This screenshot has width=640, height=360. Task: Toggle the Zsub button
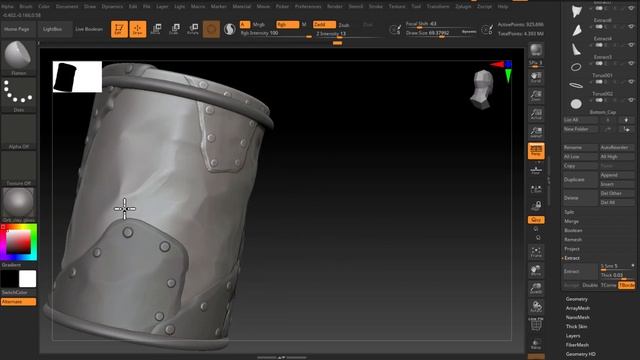point(344,25)
